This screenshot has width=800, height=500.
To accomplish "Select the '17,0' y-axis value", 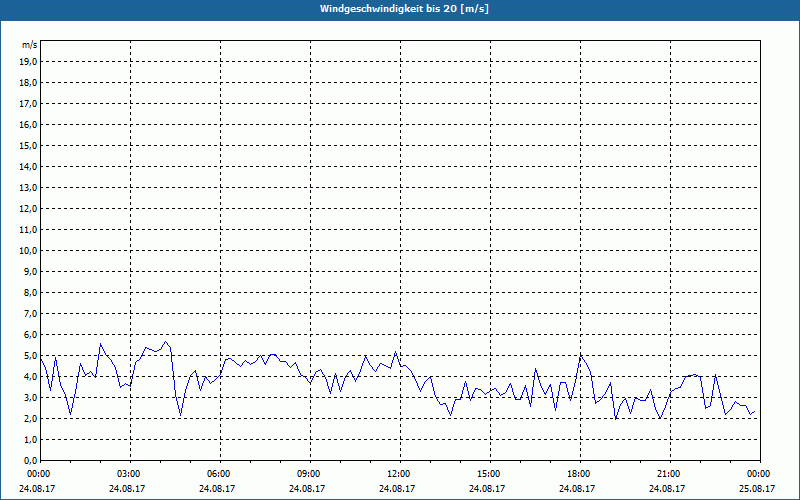I will pos(28,104).
